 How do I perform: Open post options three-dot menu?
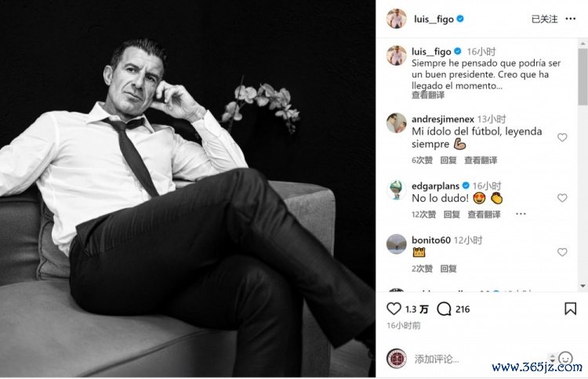(x=574, y=18)
